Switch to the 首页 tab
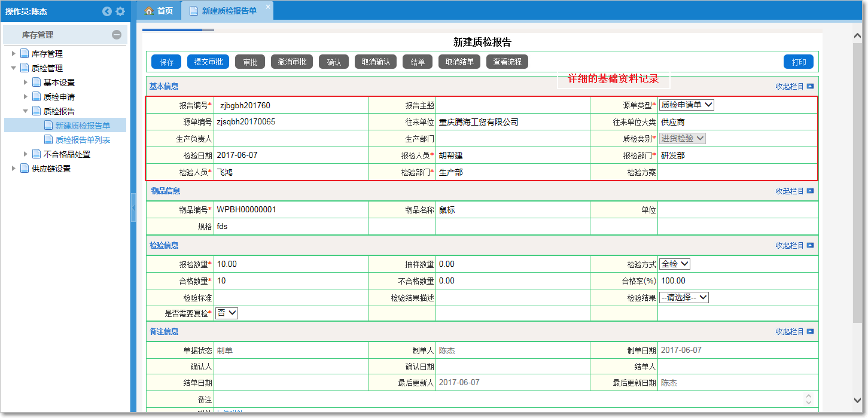Image resolution: width=868 pixels, height=418 pixels. point(159,11)
